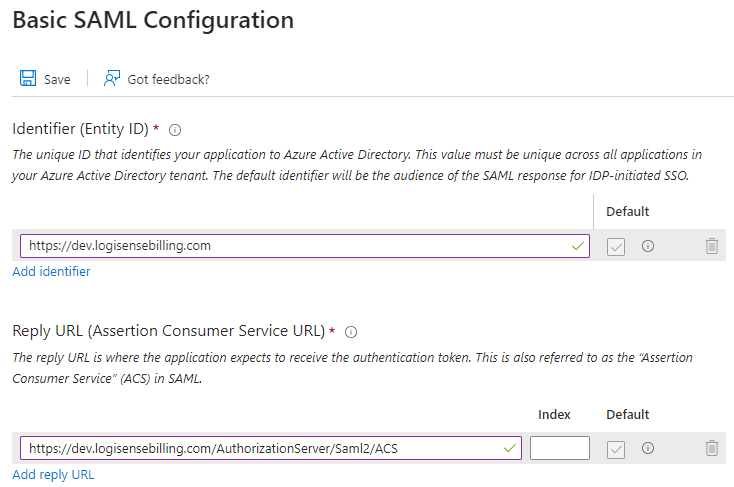The width and height of the screenshot is (734, 487).
Task: Delete the identifier using its trash icon
Action: click(x=711, y=246)
